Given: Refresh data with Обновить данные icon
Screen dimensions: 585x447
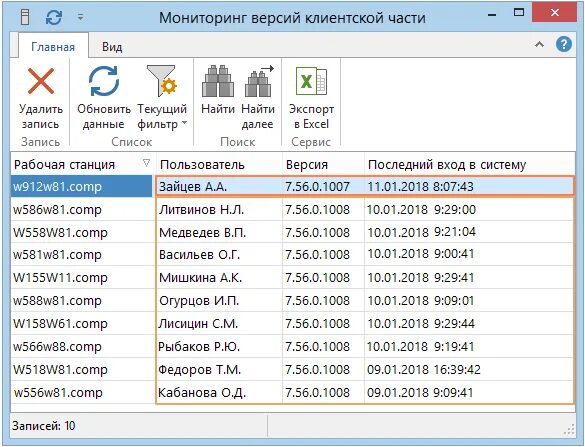Looking at the screenshot, I should tap(103, 81).
